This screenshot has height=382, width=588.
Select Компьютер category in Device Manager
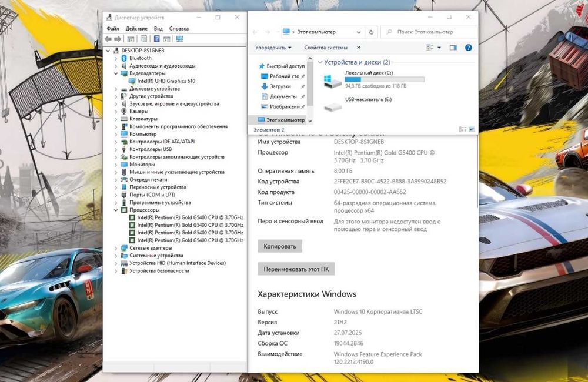143,134
